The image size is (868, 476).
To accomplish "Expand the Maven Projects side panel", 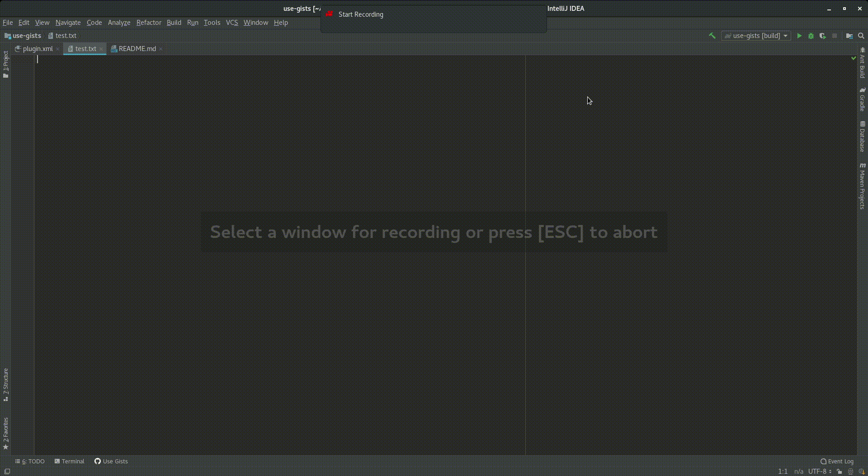I will [862, 186].
